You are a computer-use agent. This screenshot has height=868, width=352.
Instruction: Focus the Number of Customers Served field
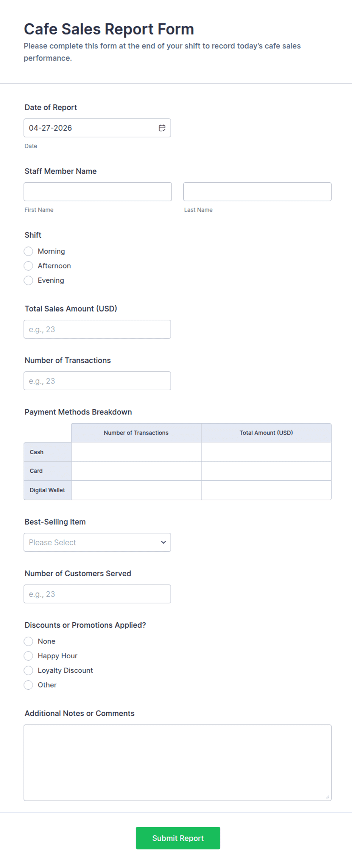(97, 594)
